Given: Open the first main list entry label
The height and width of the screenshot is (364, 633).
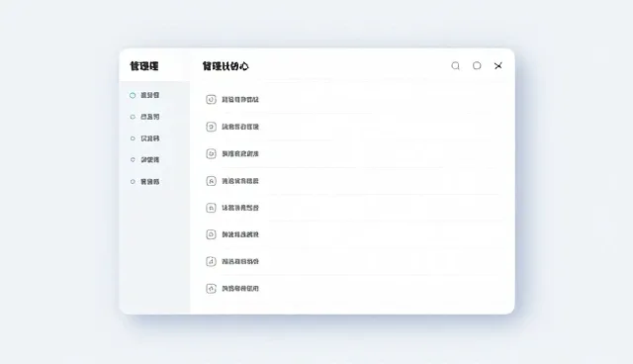Looking at the screenshot, I should [x=240, y=99].
